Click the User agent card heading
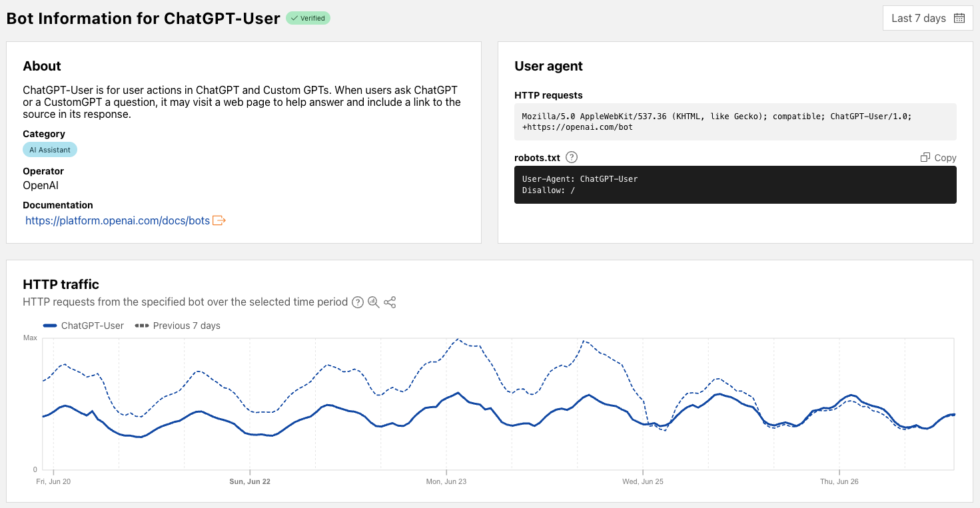Viewport: 980px width, 508px height. (548, 66)
